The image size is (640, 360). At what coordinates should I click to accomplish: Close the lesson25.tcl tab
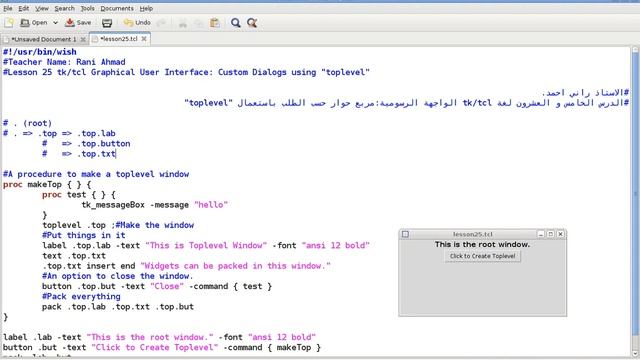point(144,39)
